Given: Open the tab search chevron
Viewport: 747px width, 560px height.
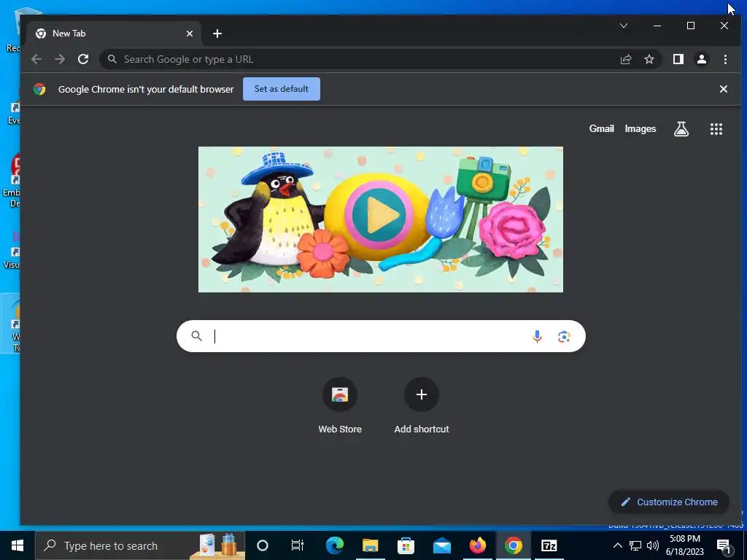Looking at the screenshot, I should click(624, 26).
